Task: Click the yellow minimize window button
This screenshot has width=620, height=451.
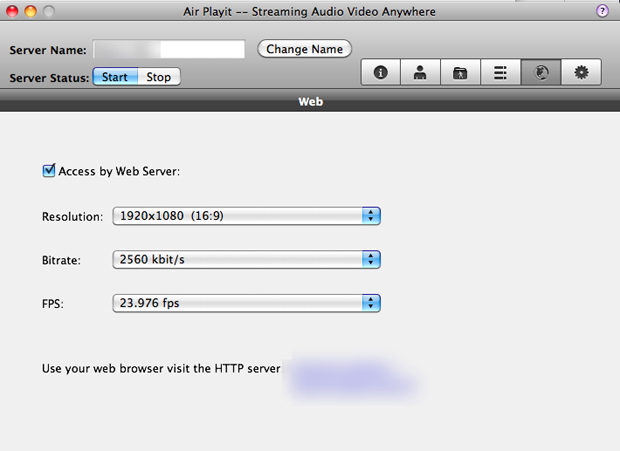Action: pos(30,11)
